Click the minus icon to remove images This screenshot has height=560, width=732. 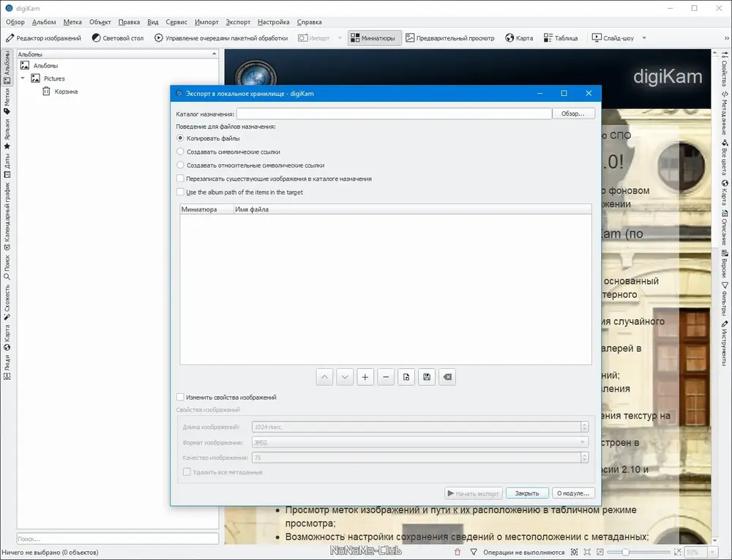pyautogui.click(x=386, y=377)
